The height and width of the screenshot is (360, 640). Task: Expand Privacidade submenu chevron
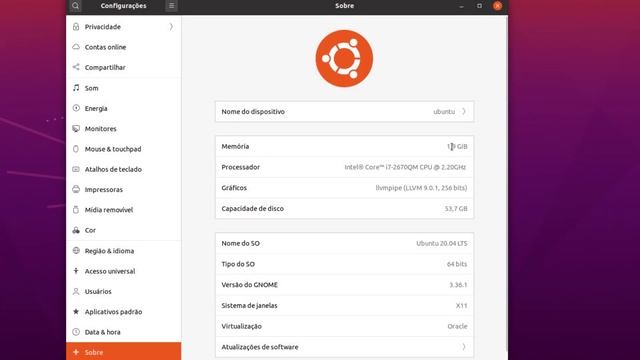click(x=171, y=27)
